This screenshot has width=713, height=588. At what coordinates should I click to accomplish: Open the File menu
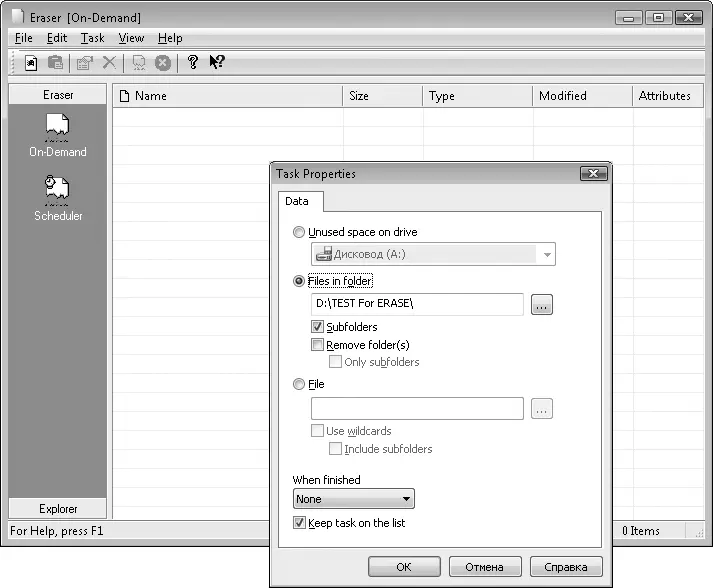[x=23, y=38]
